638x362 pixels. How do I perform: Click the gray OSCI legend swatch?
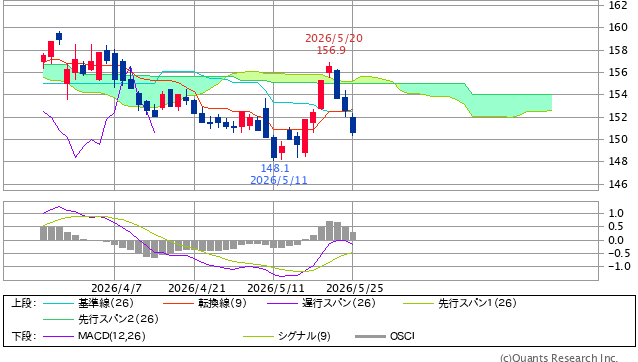pos(370,336)
